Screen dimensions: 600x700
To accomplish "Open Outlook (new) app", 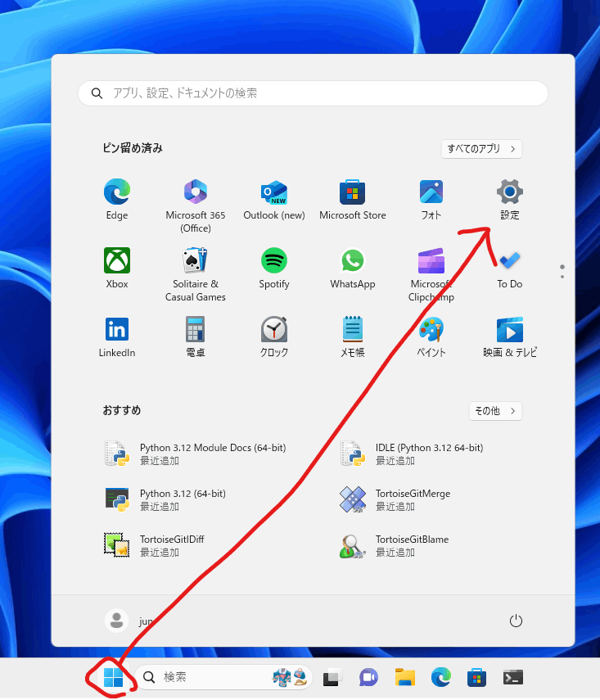I will pyautogui.click(x=274, y=200).
